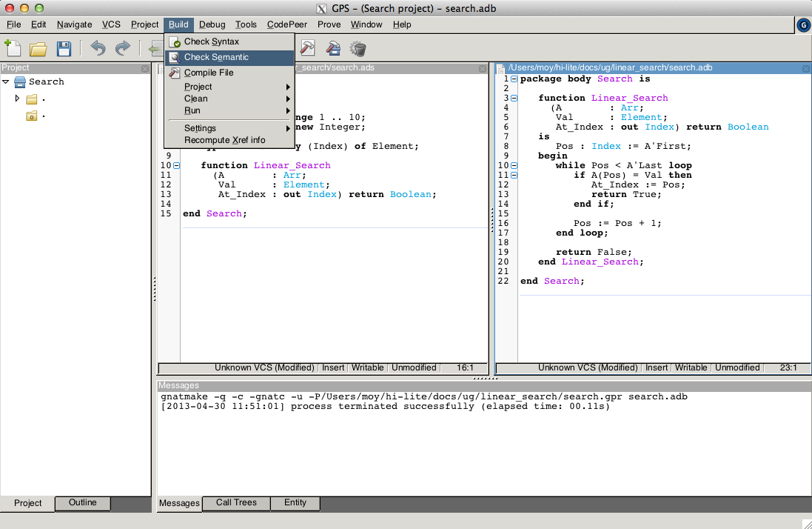This screenshot has width=812, height=529.
Task: Click the round G logo icon at top right
Action: click(x=803, y=24)
